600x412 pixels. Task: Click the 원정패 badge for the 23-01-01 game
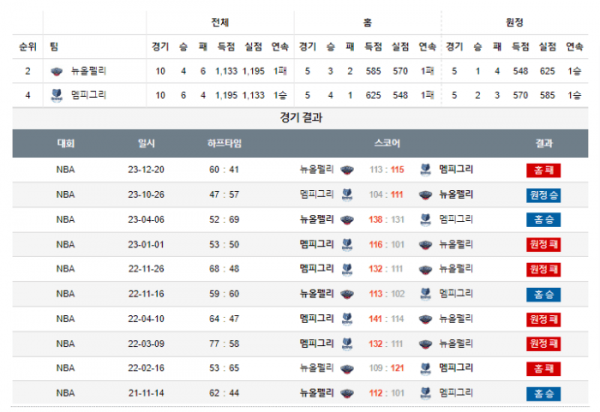point(543,245)
